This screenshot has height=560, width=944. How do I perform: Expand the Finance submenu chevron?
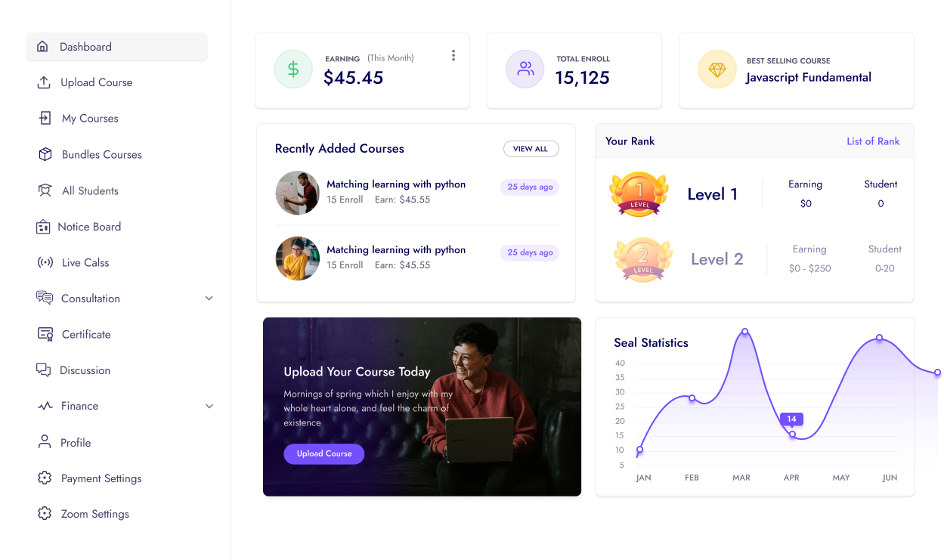tap(209, 407)
